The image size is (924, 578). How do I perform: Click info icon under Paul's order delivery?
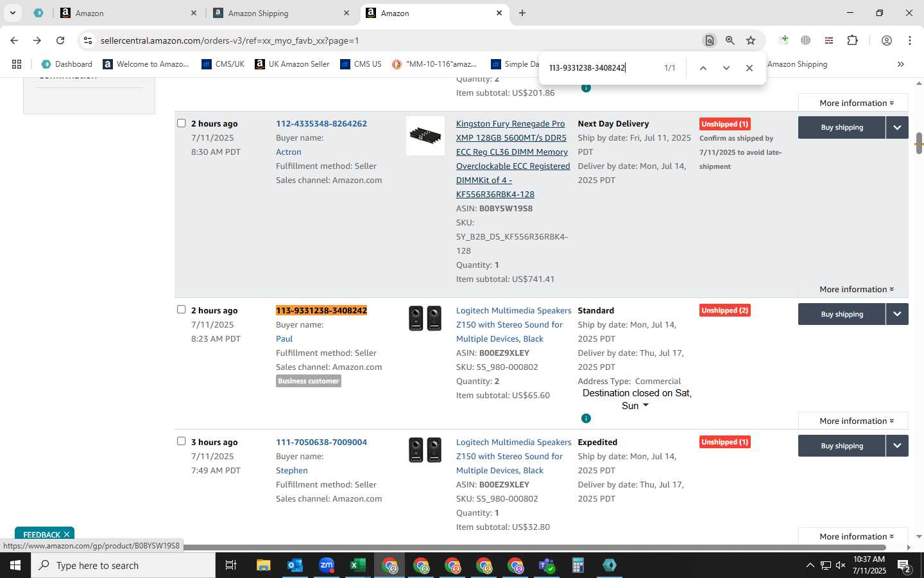coord(586,418)
